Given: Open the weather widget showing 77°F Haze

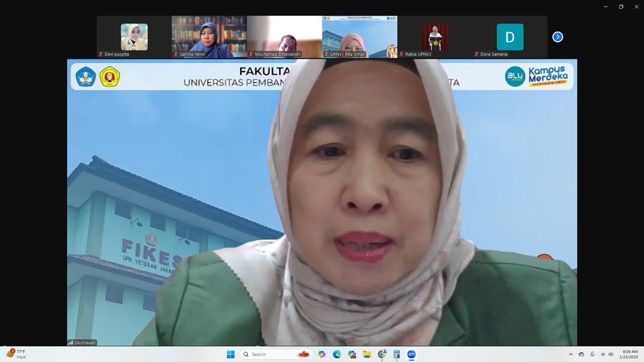Looking at the screenshot, I should (x=17, y=354).
